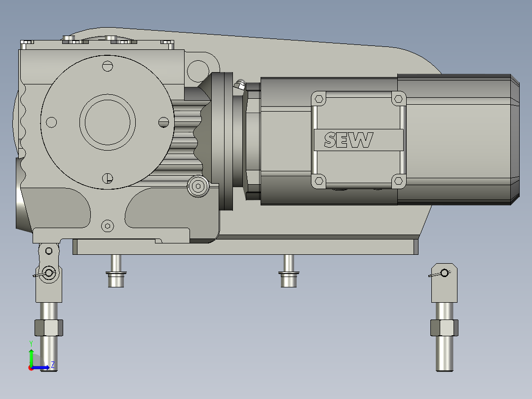Viewport: 532px width, 399px height.
Task: Select the right hex nut on clevis rod
Action: coord(444,328)
